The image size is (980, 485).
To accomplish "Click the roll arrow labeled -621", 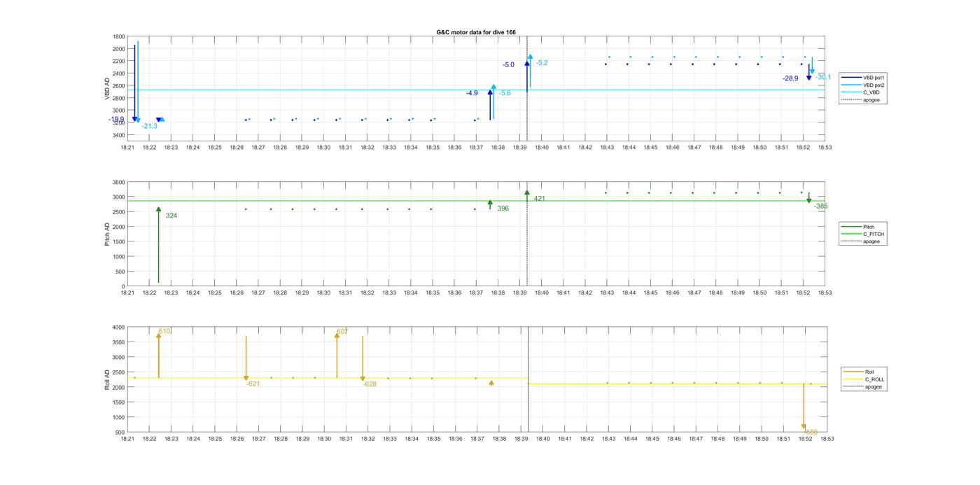I will (x=246, y=358).
